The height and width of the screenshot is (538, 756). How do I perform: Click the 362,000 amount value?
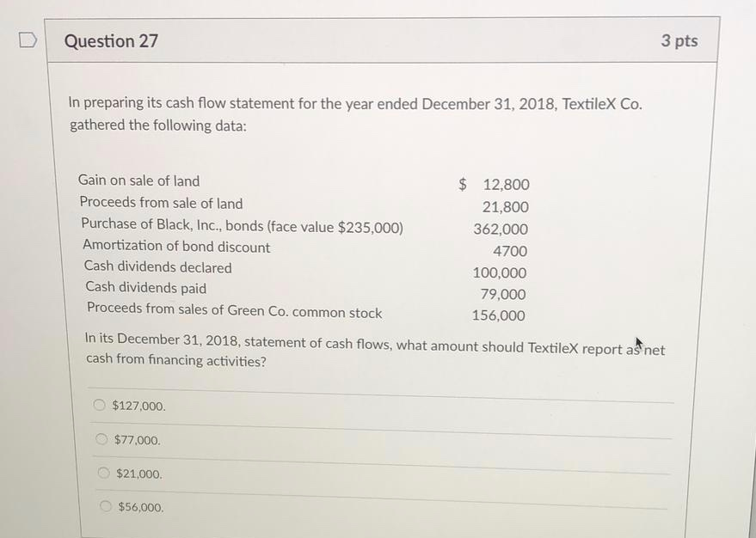(x=500, y=229)
